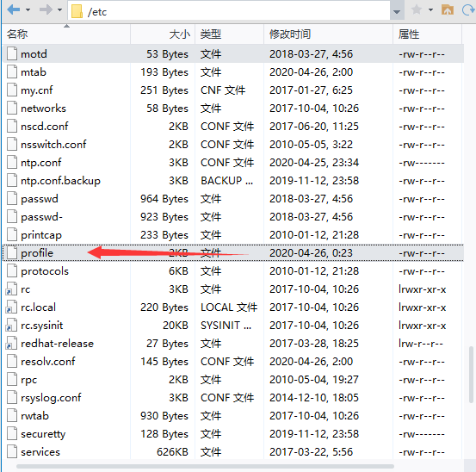Select the redhat-release symlink icon
Viewport: 476px width, 472px height.
pos(11,343)
